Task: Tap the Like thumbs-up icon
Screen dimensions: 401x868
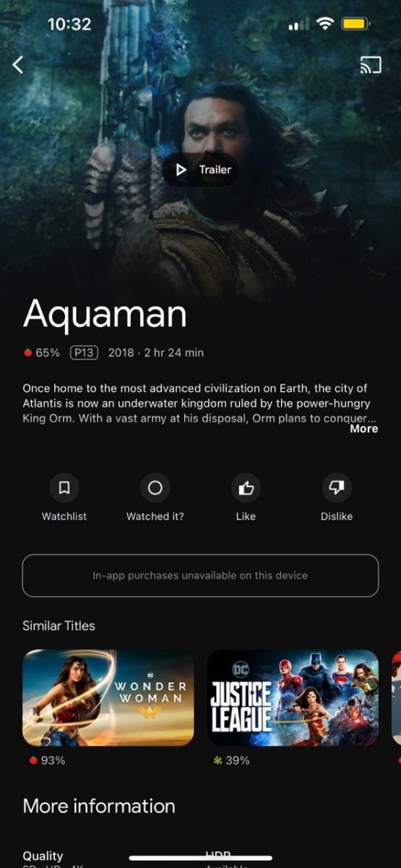Action: [x=246, y=488]
